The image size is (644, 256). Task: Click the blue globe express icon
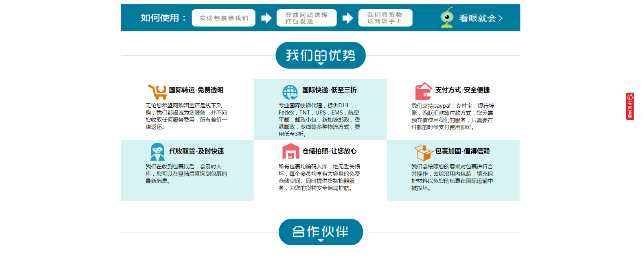tap(290, 92)
